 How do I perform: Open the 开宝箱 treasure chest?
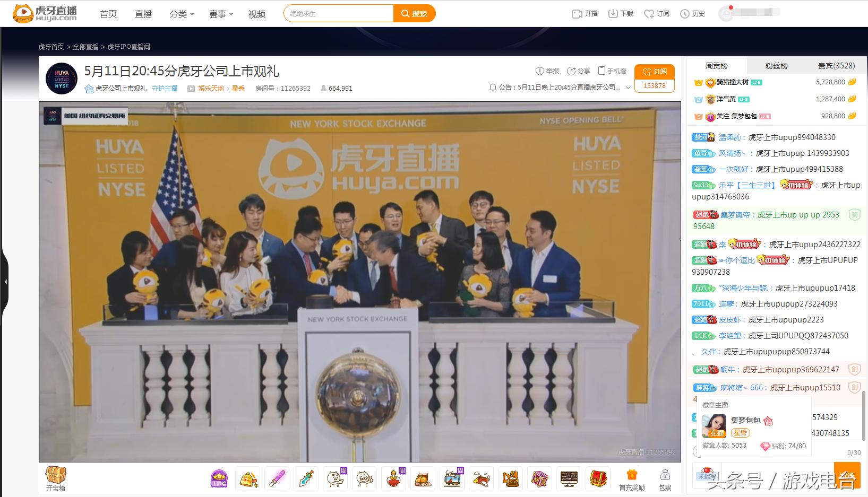click(56, 477)
